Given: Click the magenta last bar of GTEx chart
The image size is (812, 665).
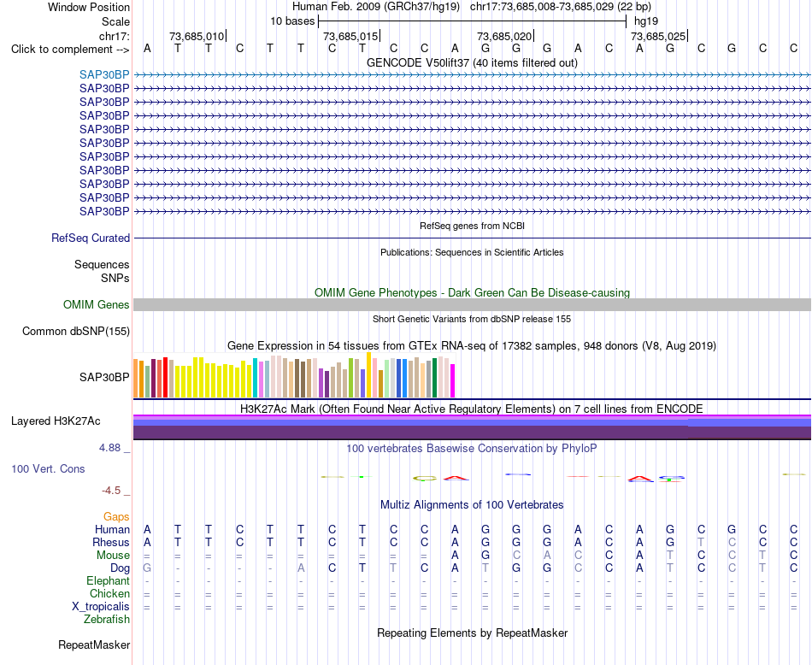Looking at the screenshot, I should pos(452,380).
